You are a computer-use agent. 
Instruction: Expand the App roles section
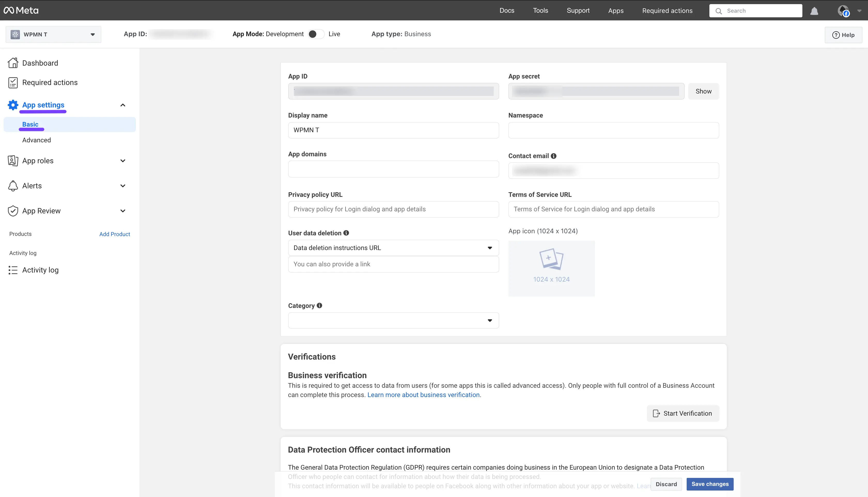[x=123, y=161]
